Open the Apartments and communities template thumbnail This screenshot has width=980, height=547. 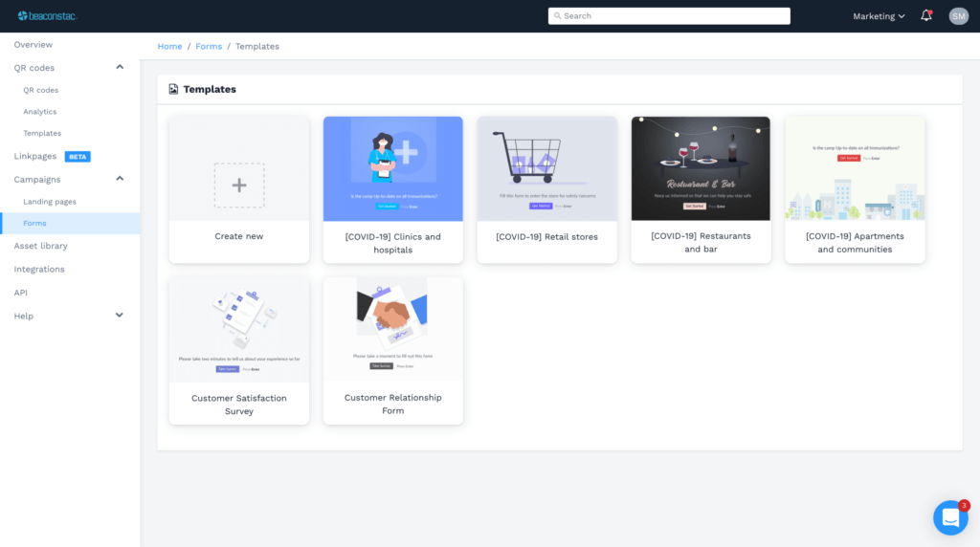pos(855,168)
